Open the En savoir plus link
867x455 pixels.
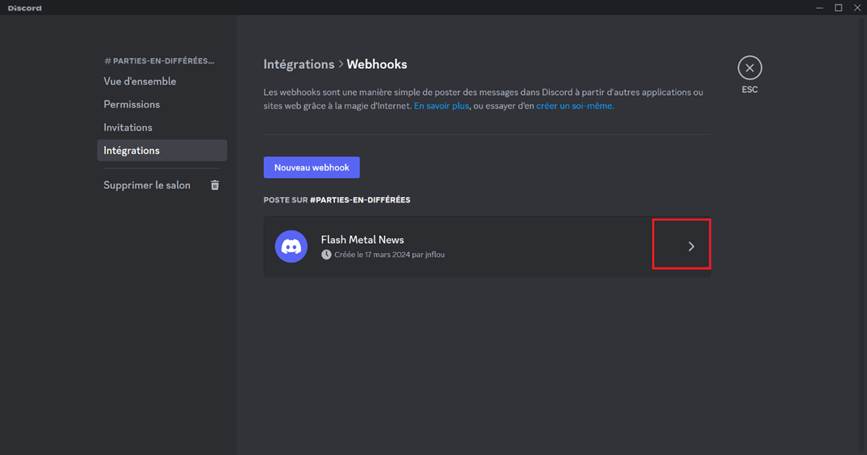pyautogui.click(x=442, y=106)
